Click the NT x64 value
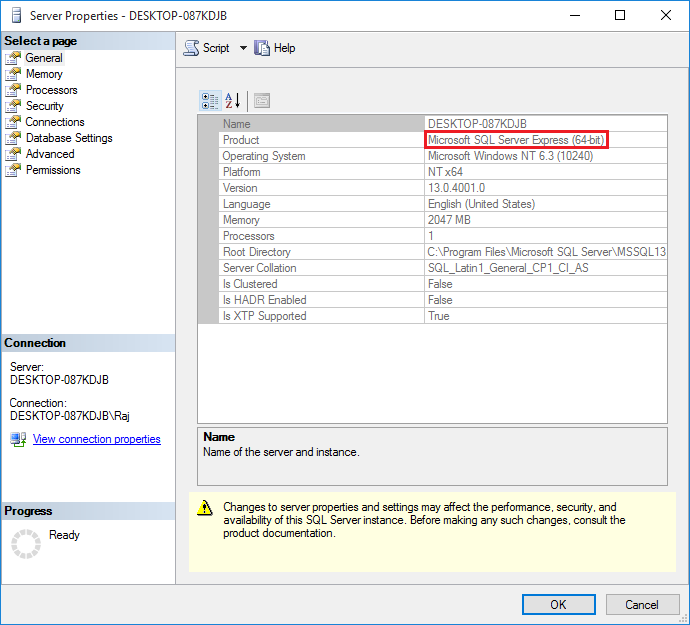The image size is (690, 625). click(x=445, y=172)
